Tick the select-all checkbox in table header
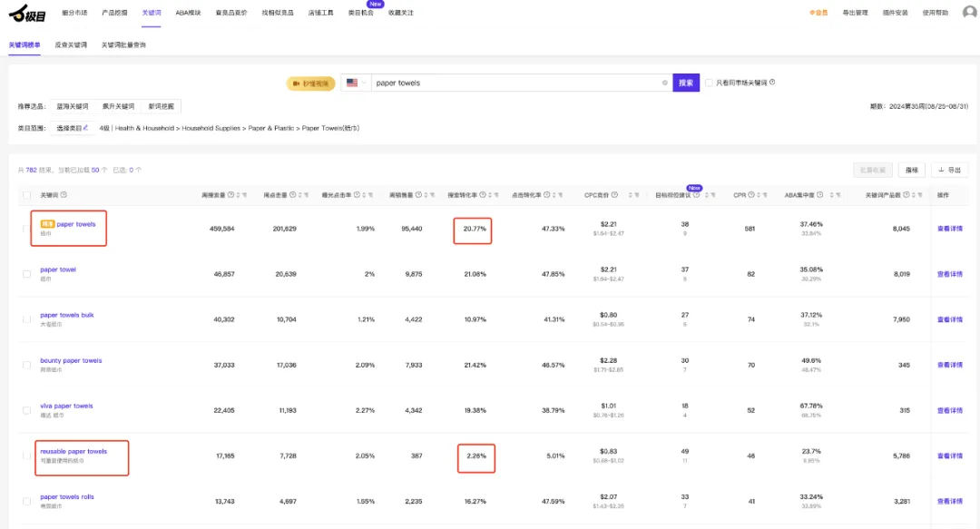This screenshot has width=980, height=529. [26, 195]
